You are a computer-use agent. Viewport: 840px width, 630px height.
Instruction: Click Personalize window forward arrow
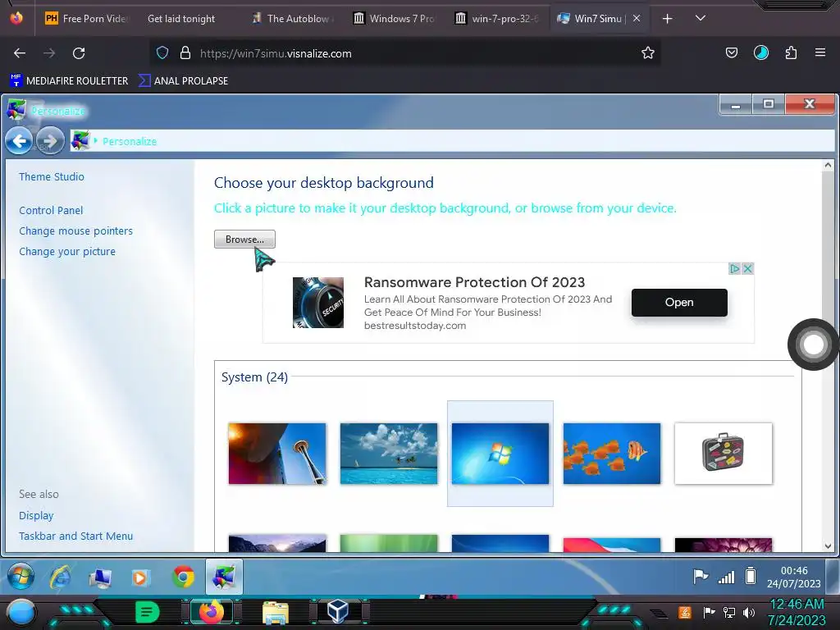click(x=50, y=141)
